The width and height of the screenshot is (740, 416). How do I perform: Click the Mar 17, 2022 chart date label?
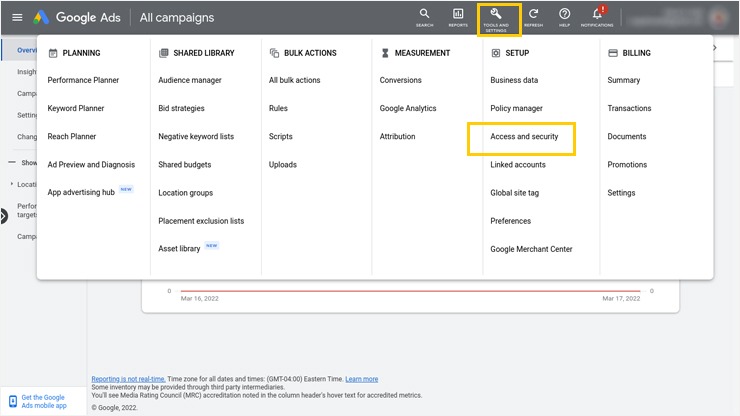pos(621,298)
